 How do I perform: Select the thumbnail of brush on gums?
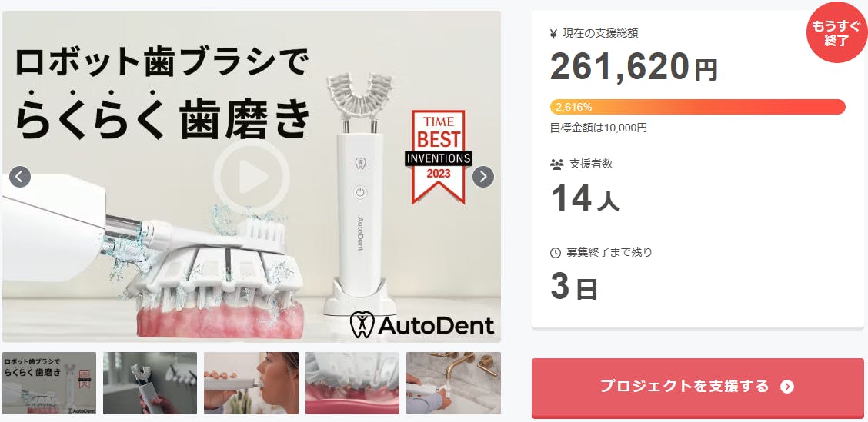tap(352, 384)
